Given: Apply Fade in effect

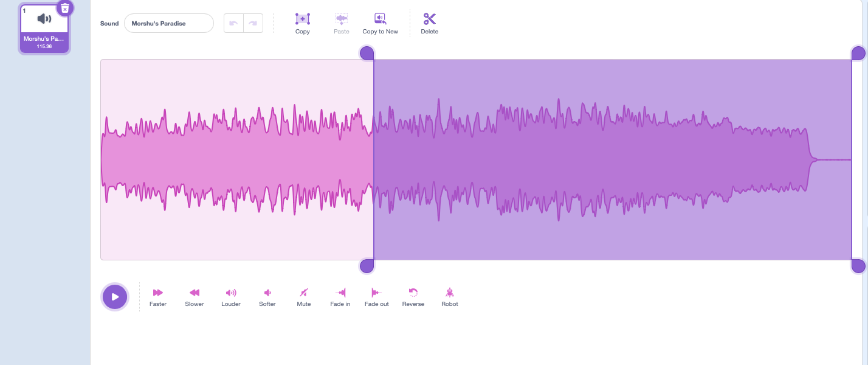Looking at the screenshot, I should pyautogui.click(x=340, y=293).
